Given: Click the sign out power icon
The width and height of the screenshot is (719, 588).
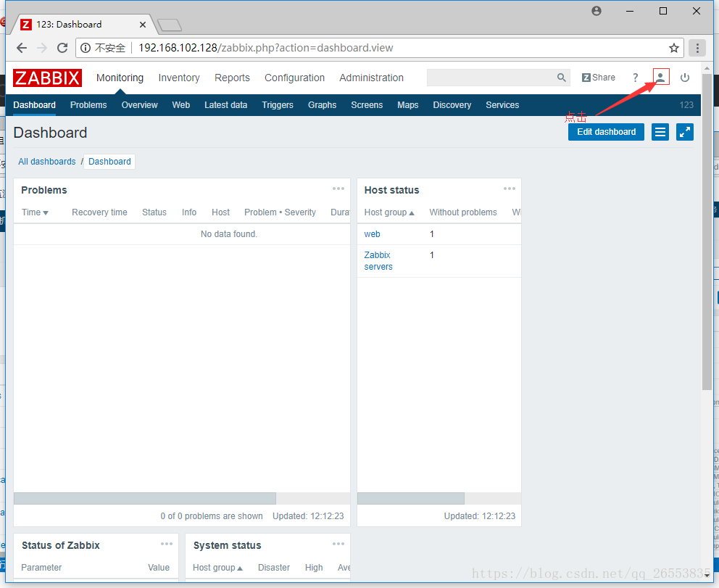Looking at the screenshot, I should [x=685, y=78].
